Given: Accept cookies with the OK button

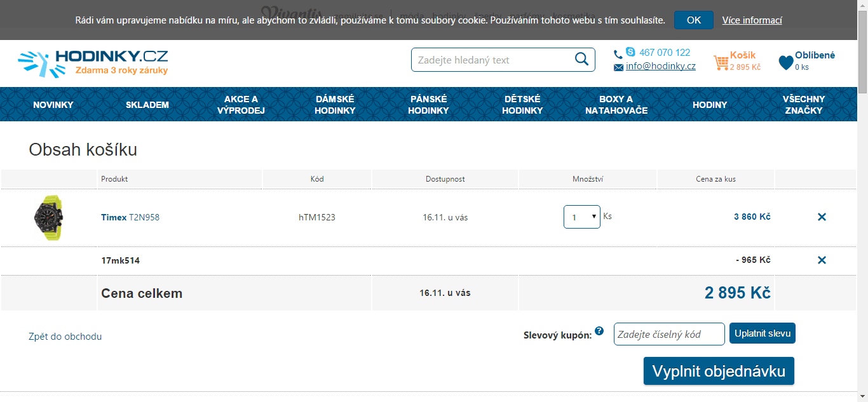Looking at the screenshot, I should click(693, 20).
